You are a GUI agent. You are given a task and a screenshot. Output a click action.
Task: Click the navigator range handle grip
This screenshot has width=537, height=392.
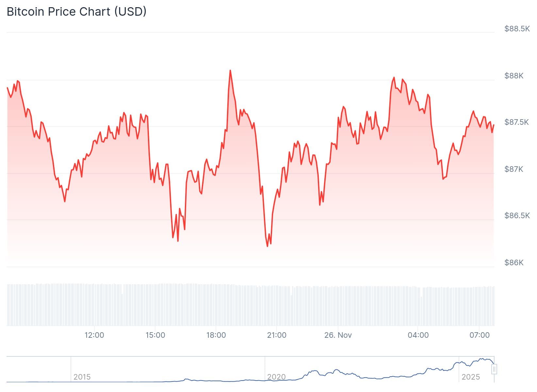point(494,369)
